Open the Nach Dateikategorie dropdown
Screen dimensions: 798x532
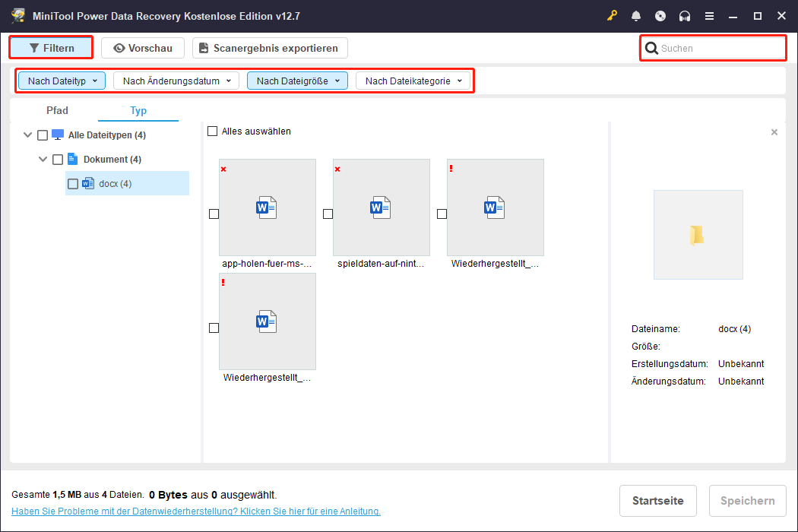(414, 80)
